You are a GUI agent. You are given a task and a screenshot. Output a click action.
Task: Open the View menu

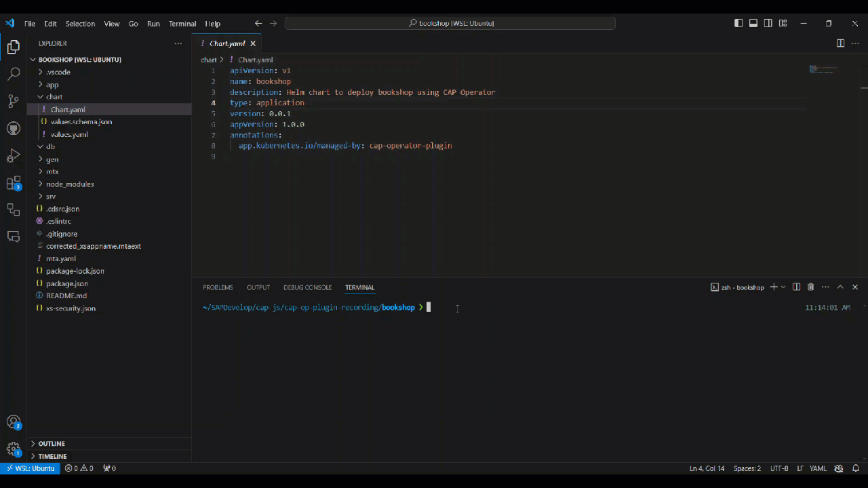point(112,24)
